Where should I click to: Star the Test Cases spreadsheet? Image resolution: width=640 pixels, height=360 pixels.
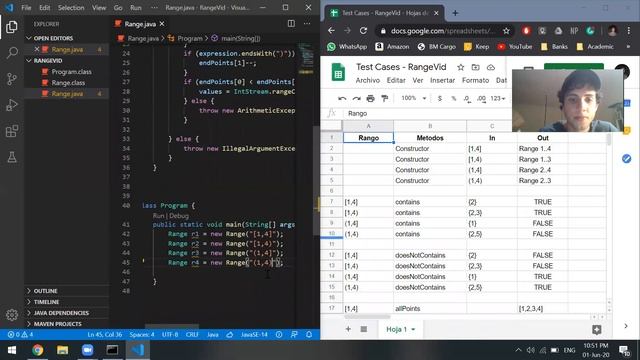coord(460,67)
